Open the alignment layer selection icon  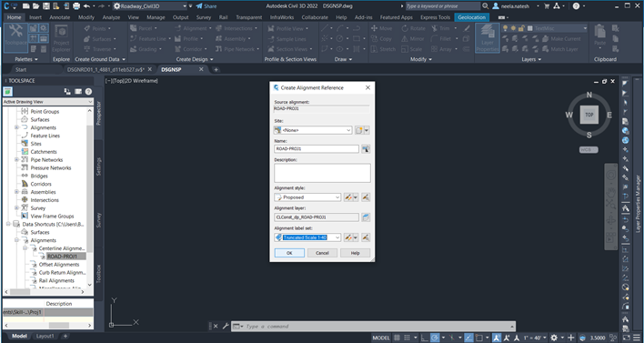pyautogui.click(x=366, y=217)
